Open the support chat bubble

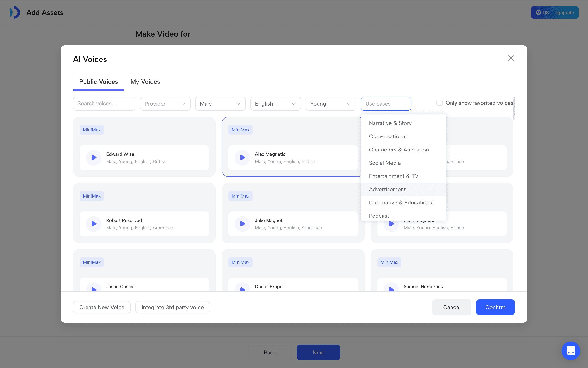(571, 351)
